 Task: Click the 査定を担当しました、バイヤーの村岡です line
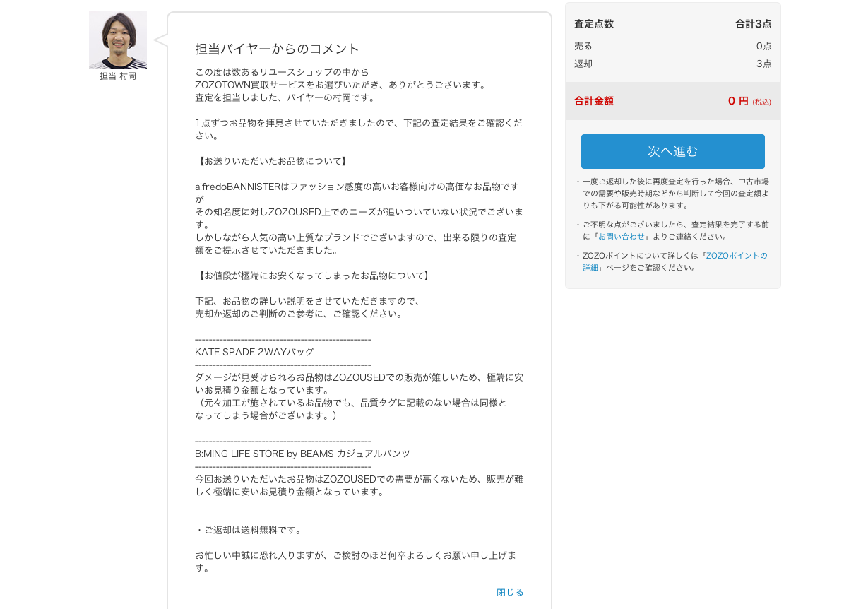pyautogui.click(x=286, y=97)
